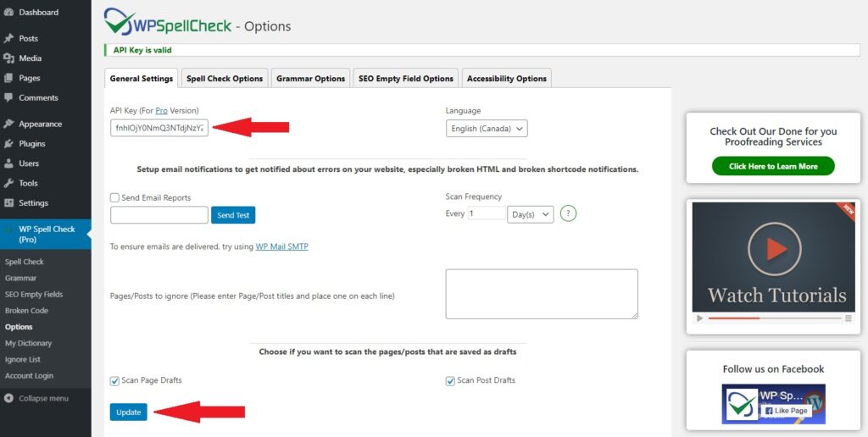This screenshot has height=437, width=868.
Task: Open Account Login submenu item
Action: (30, 376)
